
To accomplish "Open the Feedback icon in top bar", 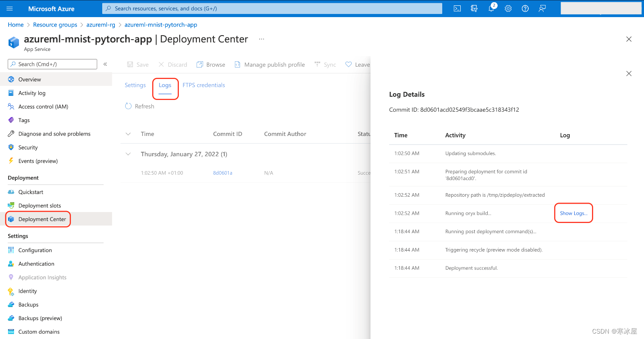I will click(542, 9).
